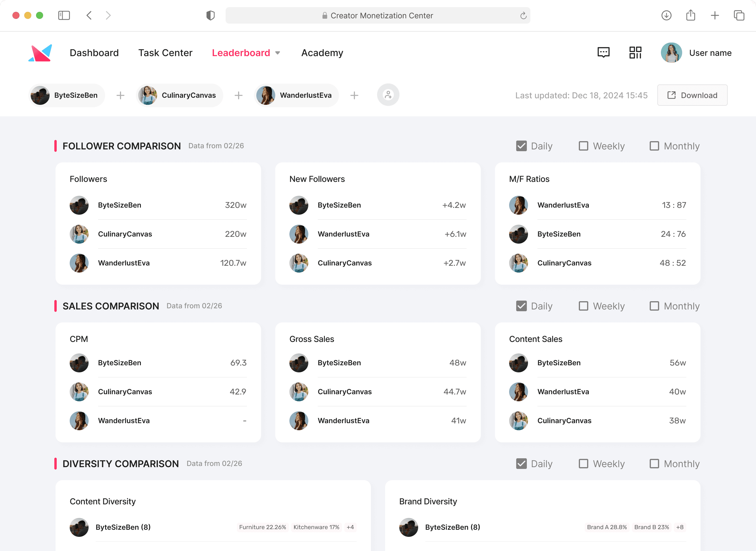Click ByteSizeBen's 69.3 CPM value
Screen dimensions: 756x551
(x=238, y=363)
